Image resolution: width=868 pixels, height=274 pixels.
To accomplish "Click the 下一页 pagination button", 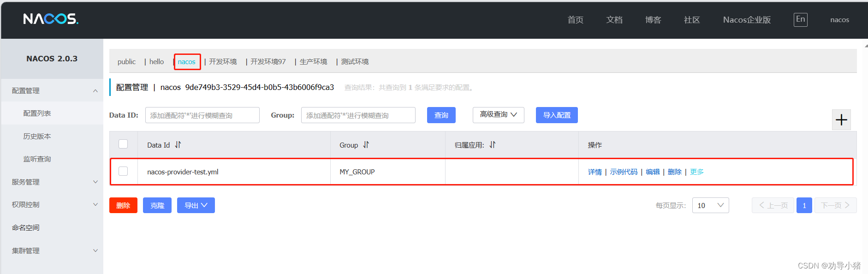I will click(x=836, y=205).
